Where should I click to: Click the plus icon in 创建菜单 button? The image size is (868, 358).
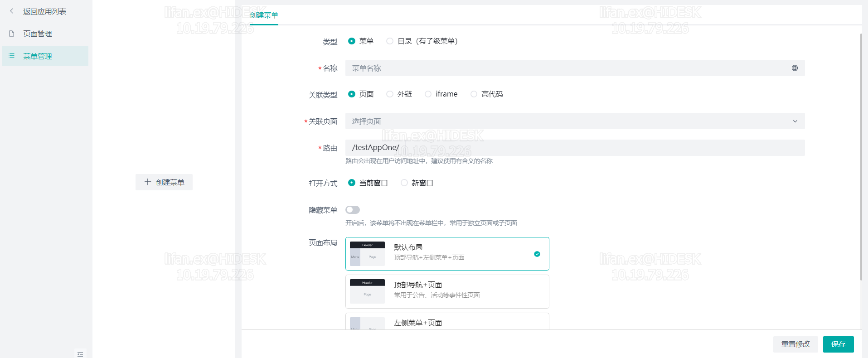[x=147, y=182]
